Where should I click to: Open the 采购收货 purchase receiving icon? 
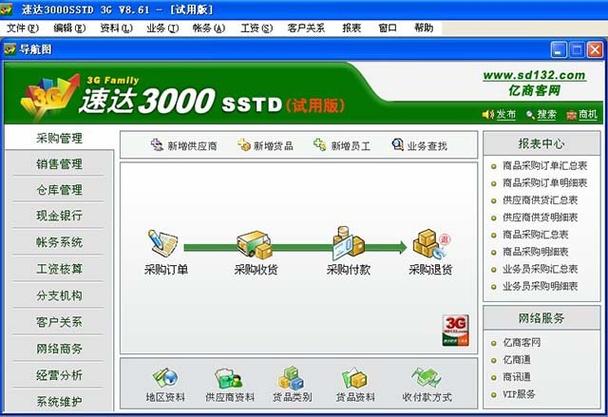[x=254, y=244]
